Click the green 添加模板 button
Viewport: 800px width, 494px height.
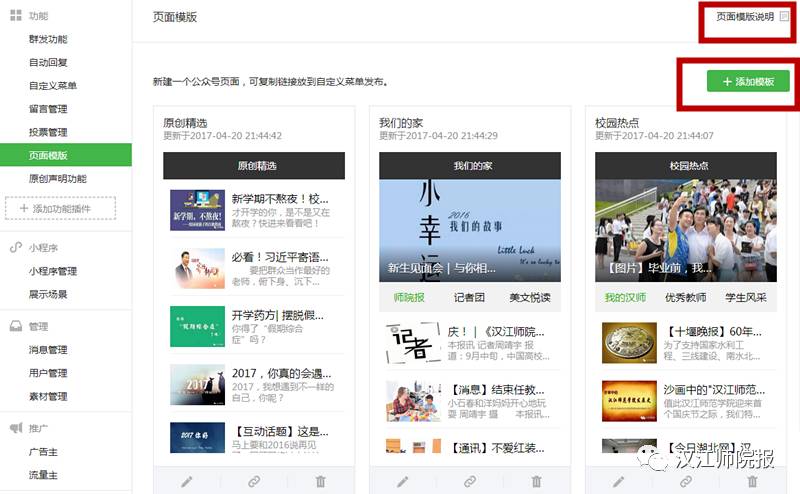[x=748, y=81]
